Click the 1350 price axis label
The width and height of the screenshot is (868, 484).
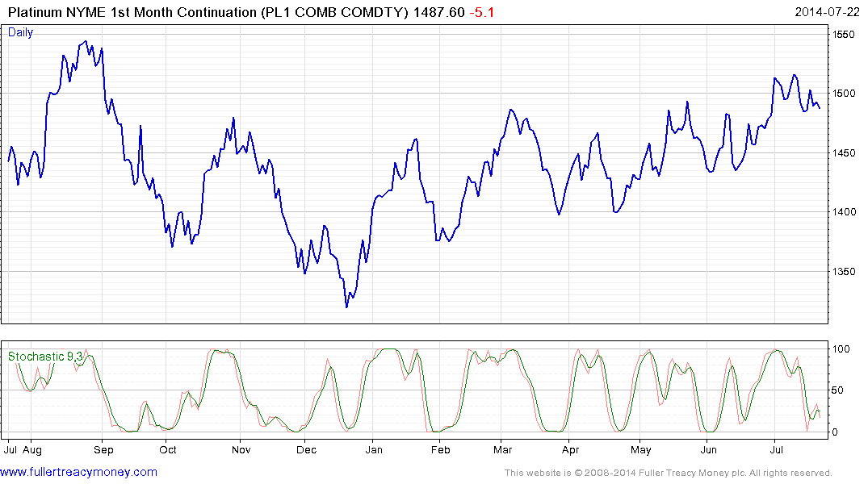pyautogui.click(x=844, y=272)
